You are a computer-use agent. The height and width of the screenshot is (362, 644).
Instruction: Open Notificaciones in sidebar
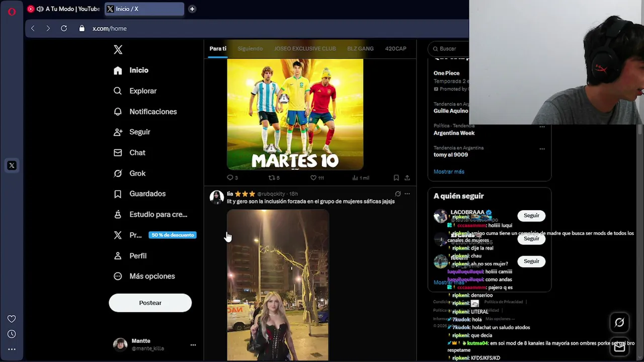pos(145,112)
